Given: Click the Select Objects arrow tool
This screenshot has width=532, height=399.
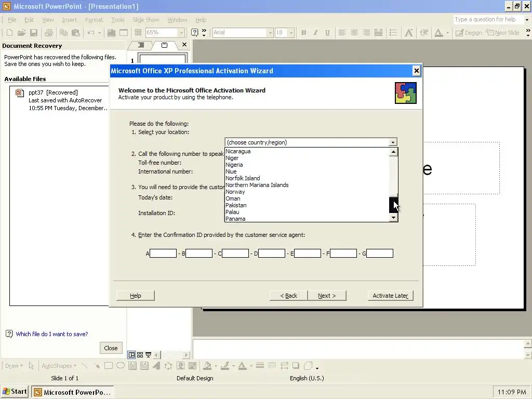Looking at the screenshot, I should click(31, 366).
